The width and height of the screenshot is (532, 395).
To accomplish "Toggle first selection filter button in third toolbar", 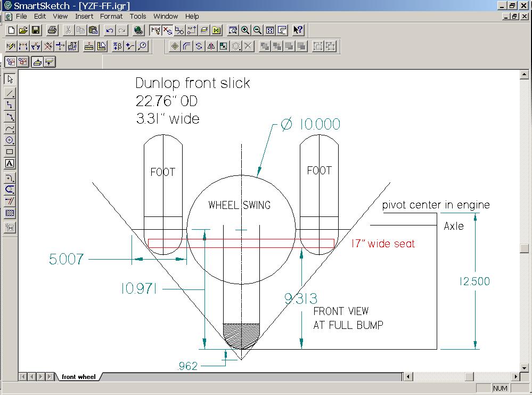I will 11,62.
